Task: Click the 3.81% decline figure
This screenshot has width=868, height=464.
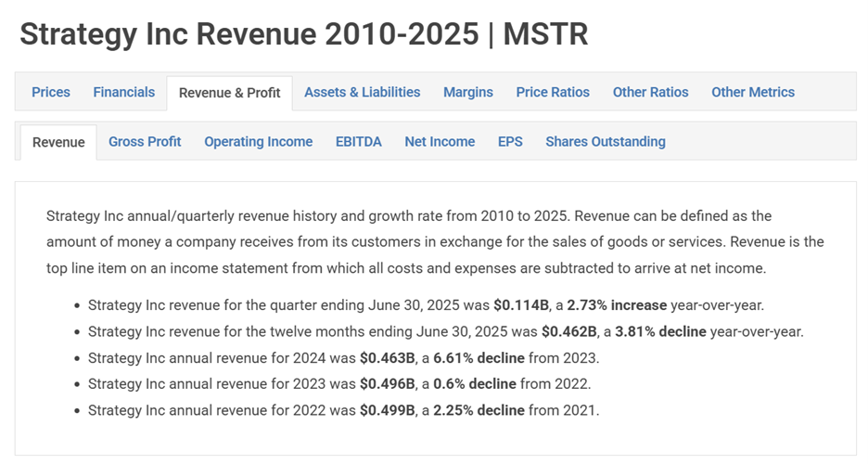Action: coord(660,331)
